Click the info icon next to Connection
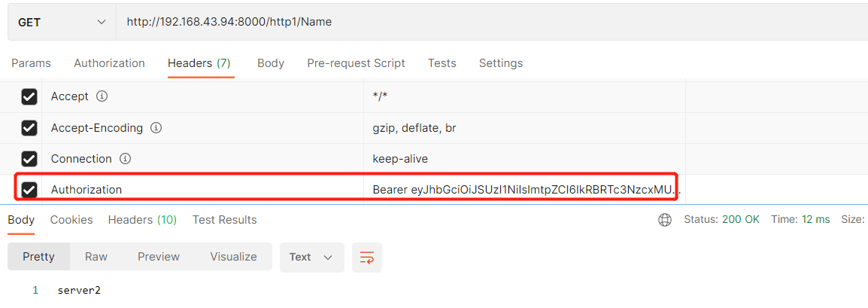Viewport: 868px width, 308px height. 126,159
